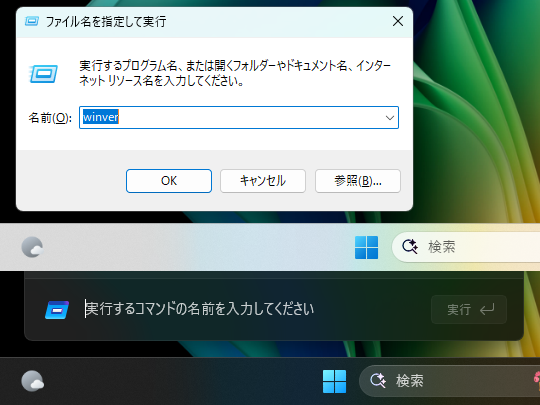Click the large Run icon beside the description
Viewport: 540px width, 405px height.
tap(43, 74)
